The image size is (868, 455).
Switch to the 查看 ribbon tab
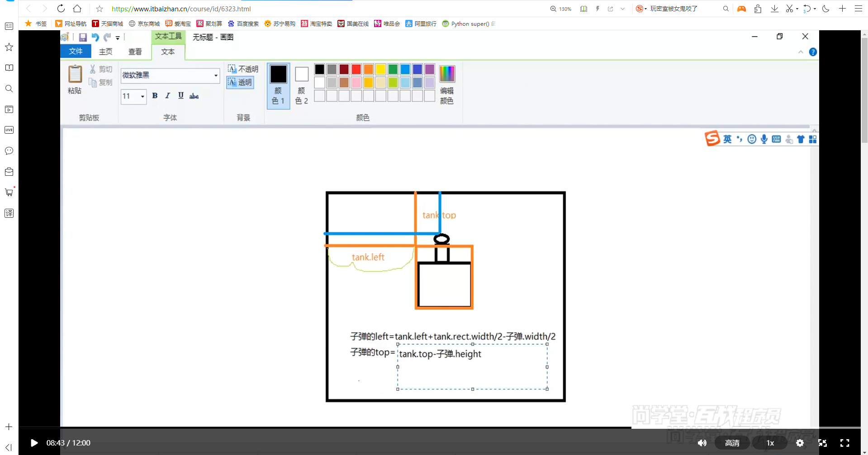coord(135,52)
